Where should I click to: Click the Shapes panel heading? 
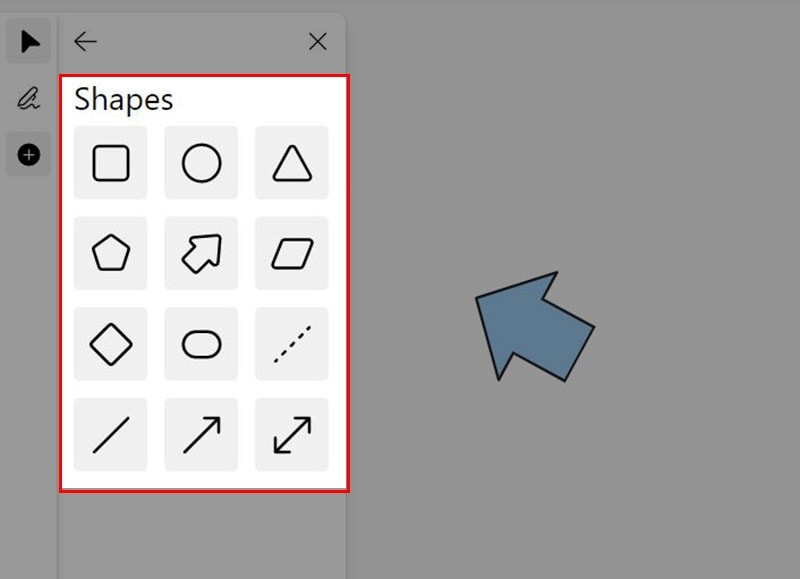(124, 100)
